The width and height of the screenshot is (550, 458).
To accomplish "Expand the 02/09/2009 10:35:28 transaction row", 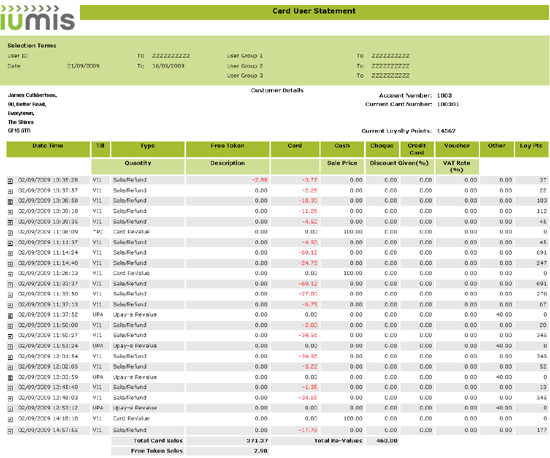I will click(x=11, y=181).
